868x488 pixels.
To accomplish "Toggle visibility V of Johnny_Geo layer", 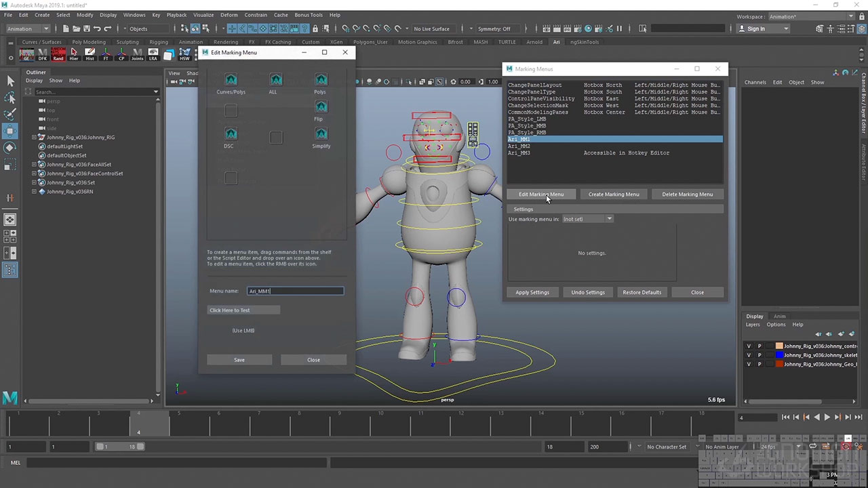I will pyautogui.click(x=749, y=364).
